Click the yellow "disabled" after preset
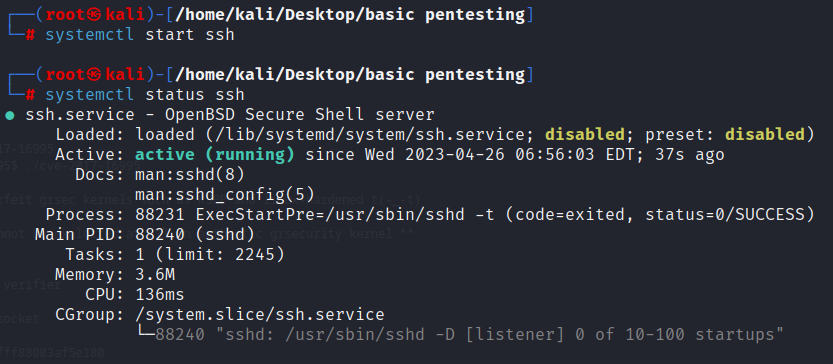 click(765, 134)
